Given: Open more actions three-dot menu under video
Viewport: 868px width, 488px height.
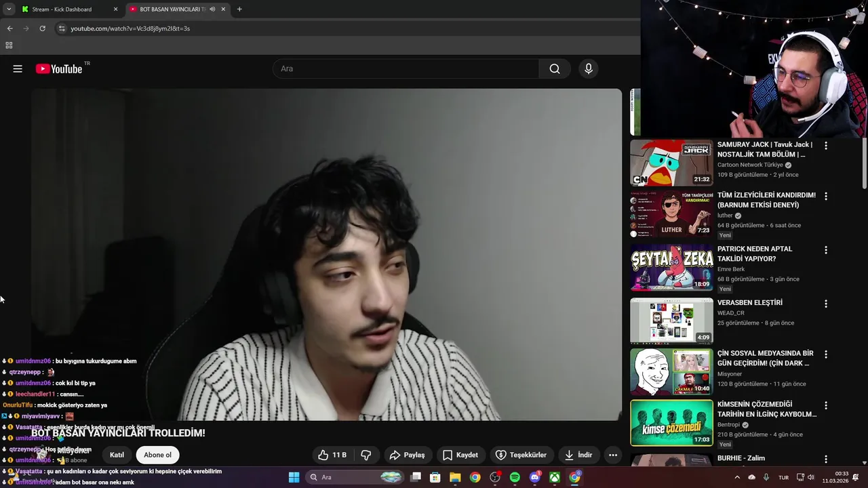Looking at the screenshot, I should click(x=613, y=455).
